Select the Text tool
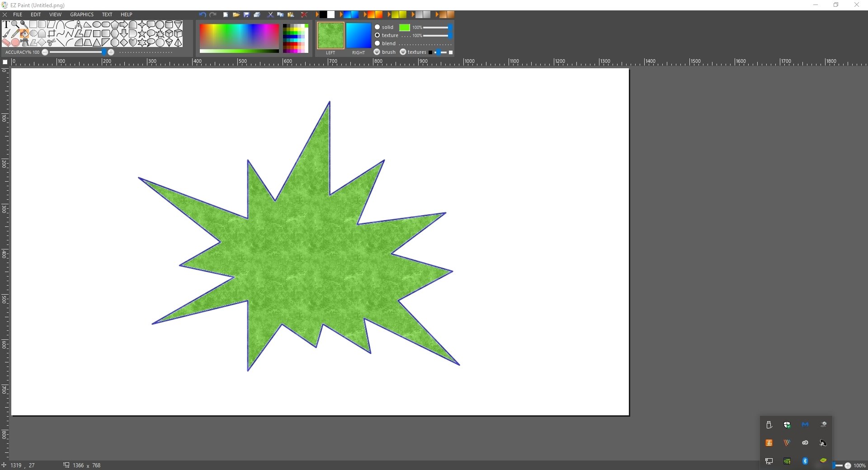 pyautogui.click(x=6, y=24)
